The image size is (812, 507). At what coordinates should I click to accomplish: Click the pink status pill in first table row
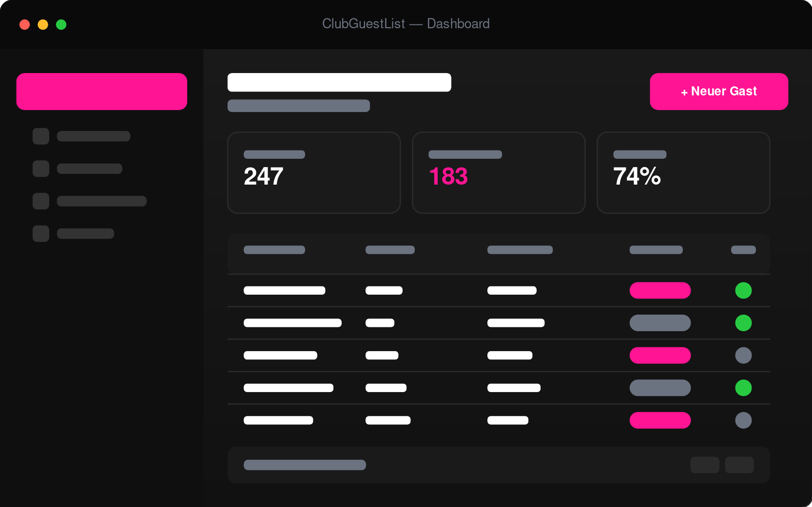pos(660,290)
